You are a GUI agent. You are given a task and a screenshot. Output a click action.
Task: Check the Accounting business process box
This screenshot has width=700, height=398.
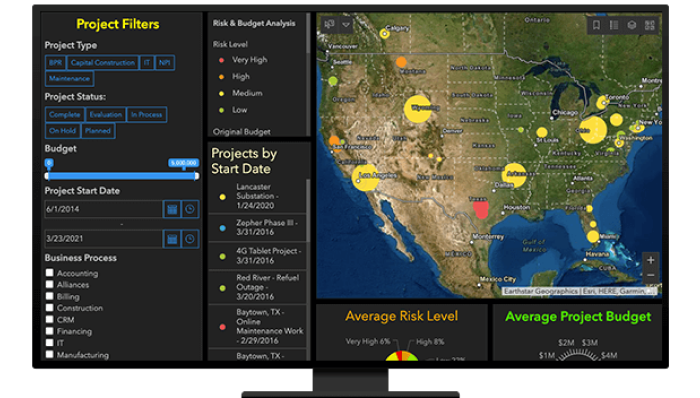click(50, 273)
